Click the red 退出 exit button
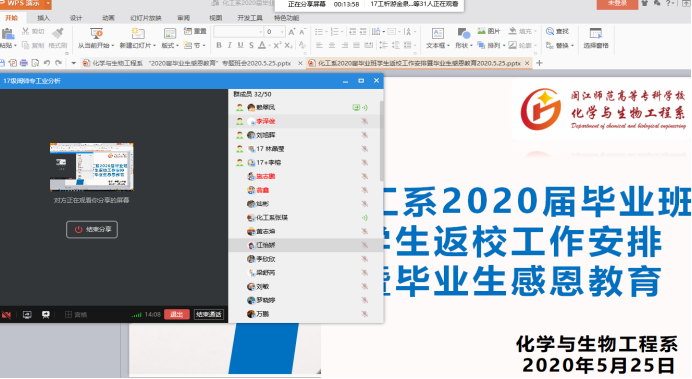Image resolution: width=692 pixels, height=379 pixels. 177,314
